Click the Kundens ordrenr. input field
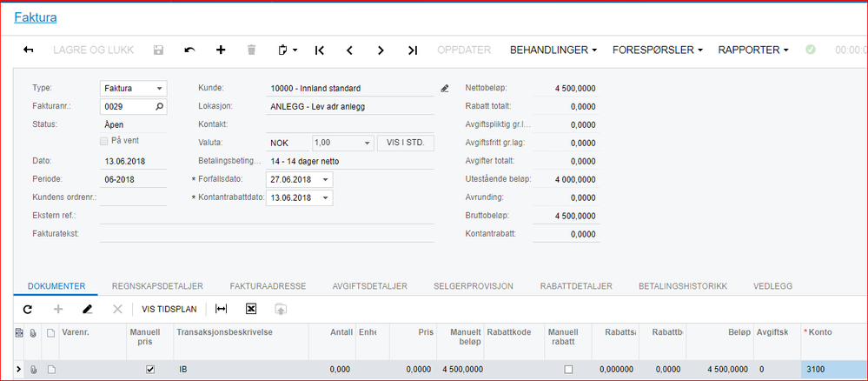868x381 pixels. [x=134, y=197]
